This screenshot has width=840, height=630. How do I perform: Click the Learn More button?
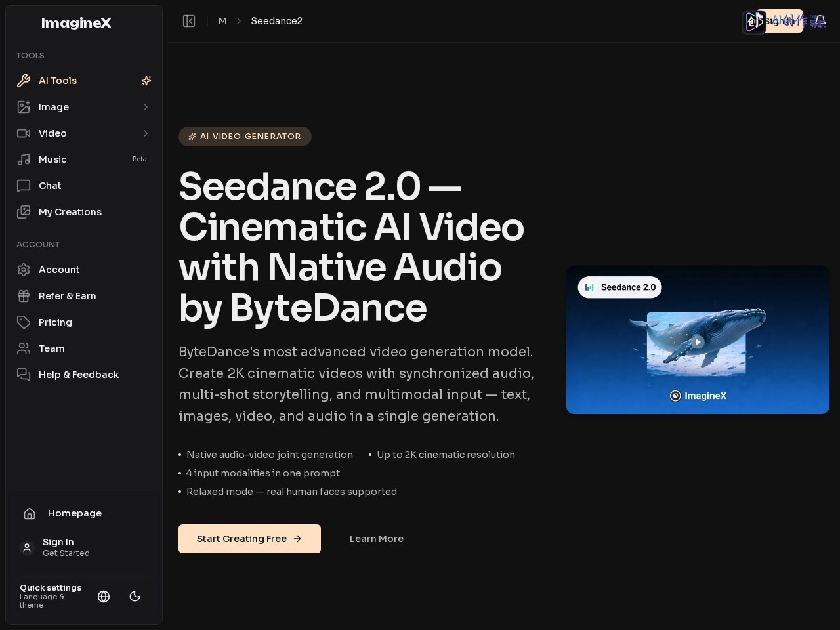[x=377, y=539]
